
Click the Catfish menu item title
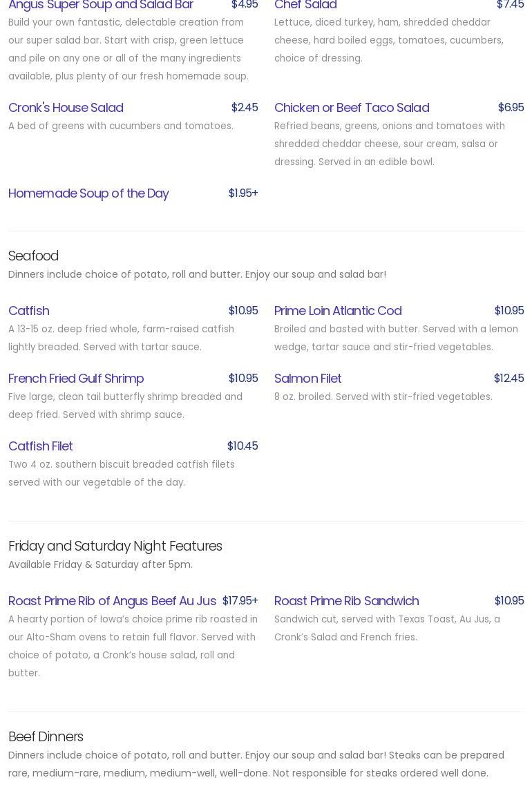point(29,311)
